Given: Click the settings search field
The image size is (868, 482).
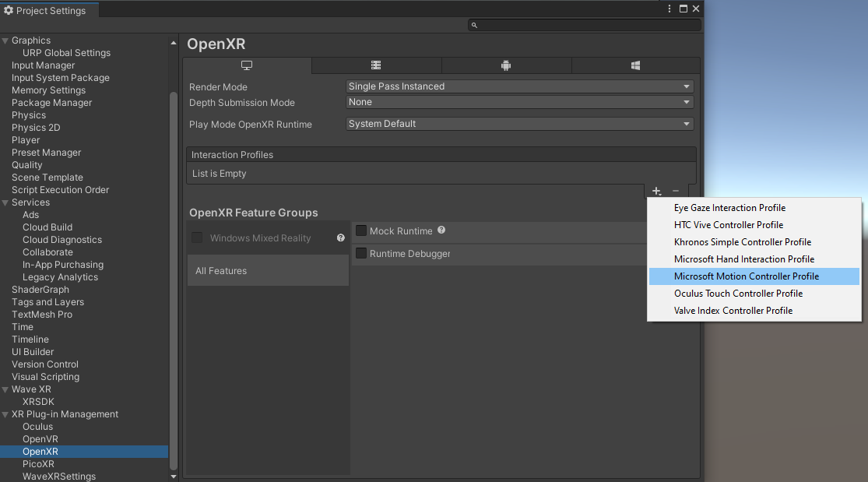Looking at the screenshot, I should coord(584,26).
